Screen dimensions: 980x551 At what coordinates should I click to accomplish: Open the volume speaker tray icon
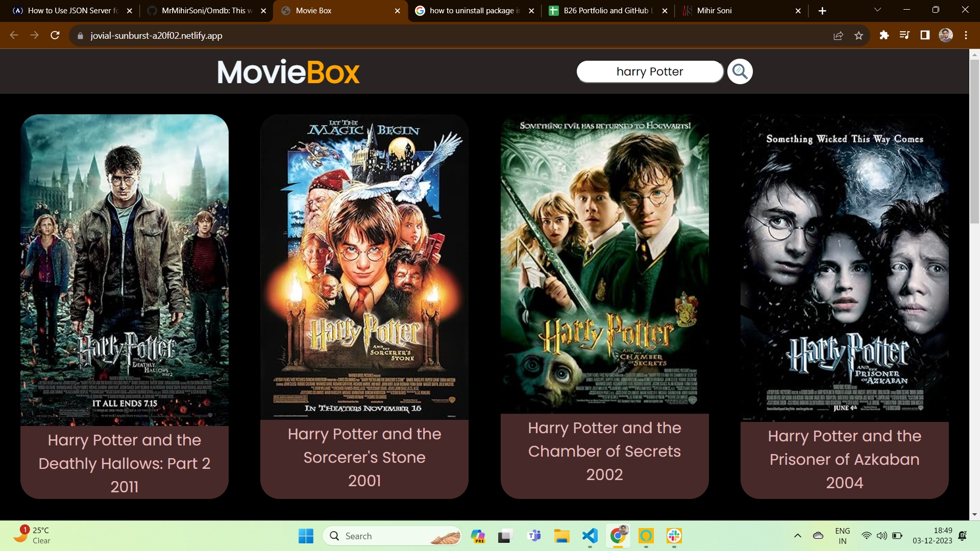(x=881, y=536)
